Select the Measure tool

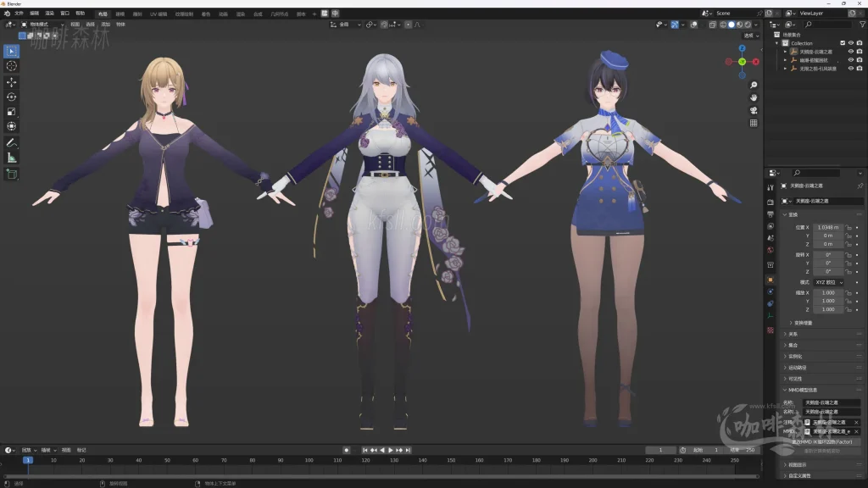[12, 158]
